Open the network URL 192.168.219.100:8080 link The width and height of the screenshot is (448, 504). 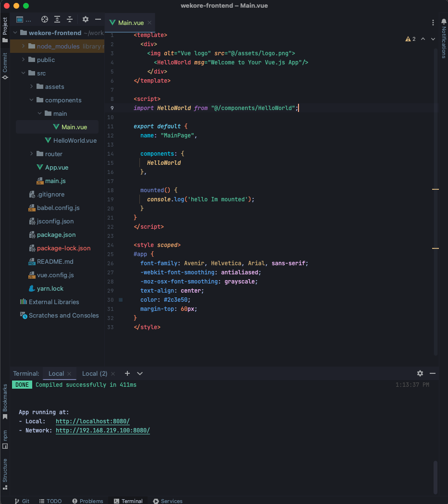102,430
